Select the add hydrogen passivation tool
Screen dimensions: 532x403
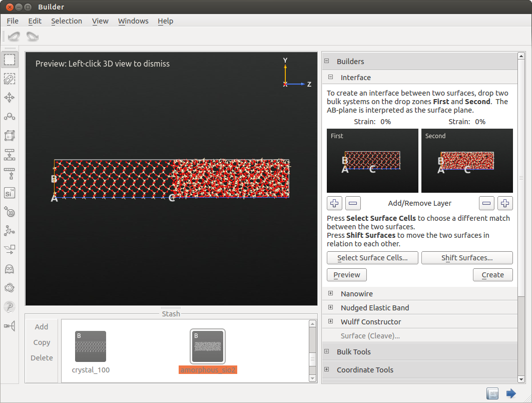[x=10, y=212]
